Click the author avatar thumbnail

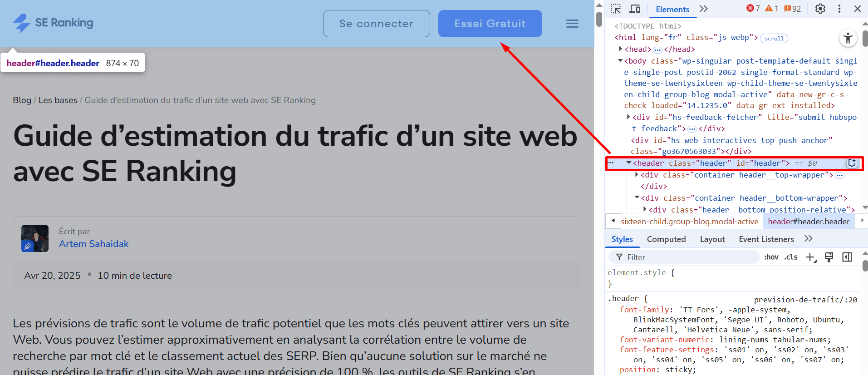[35, 238]
